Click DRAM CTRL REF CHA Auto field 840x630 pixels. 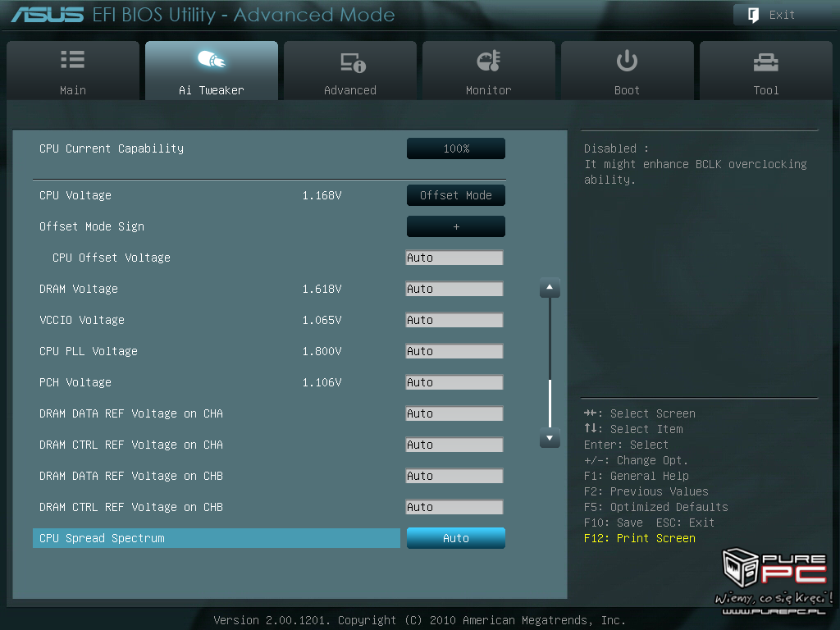pos(454,445)
